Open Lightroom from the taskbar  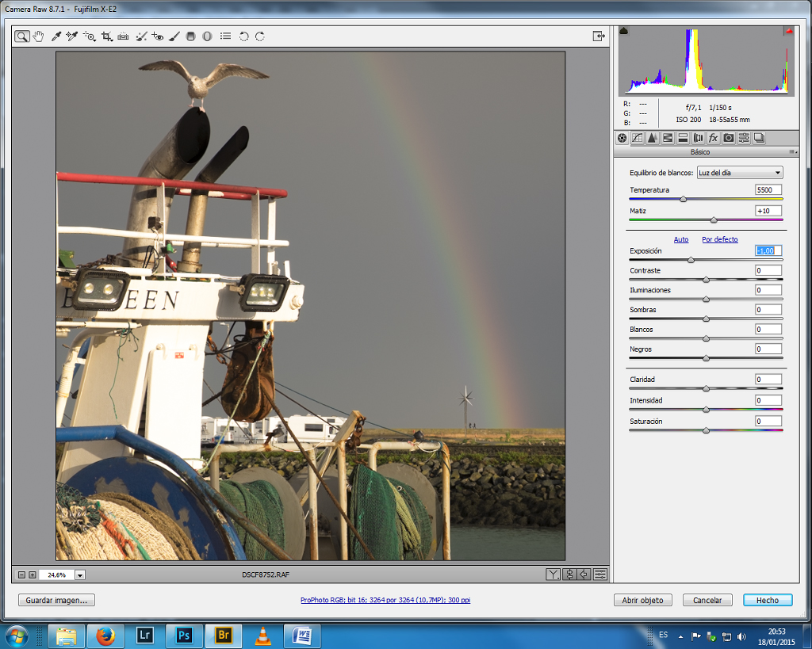point(144,635)
